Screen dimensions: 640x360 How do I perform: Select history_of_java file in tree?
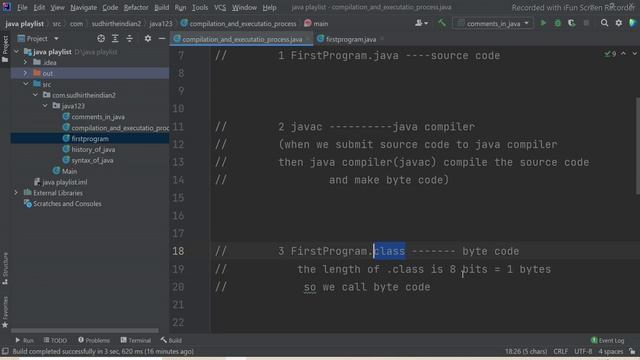(x=93, y=149)
